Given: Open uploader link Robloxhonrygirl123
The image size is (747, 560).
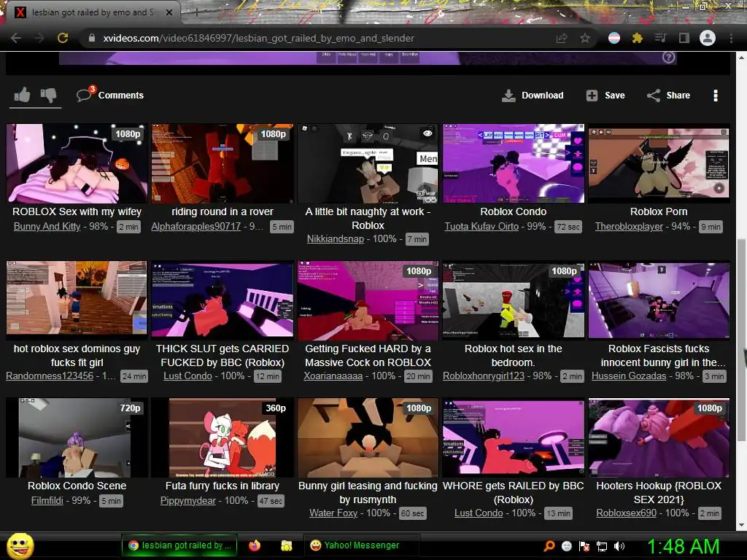Looking at the screenshot, I should coord(484,376).
